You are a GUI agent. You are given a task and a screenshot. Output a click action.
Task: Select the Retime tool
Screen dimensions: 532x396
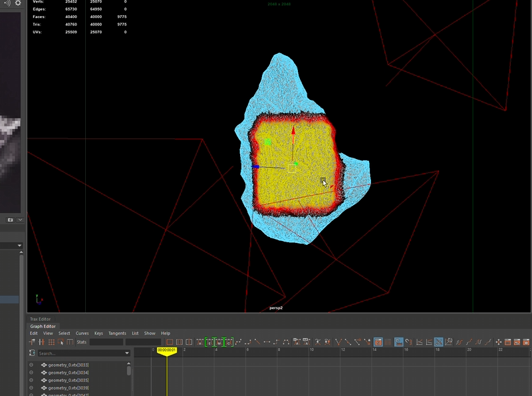pyautogui.click(x=70, y=342)
